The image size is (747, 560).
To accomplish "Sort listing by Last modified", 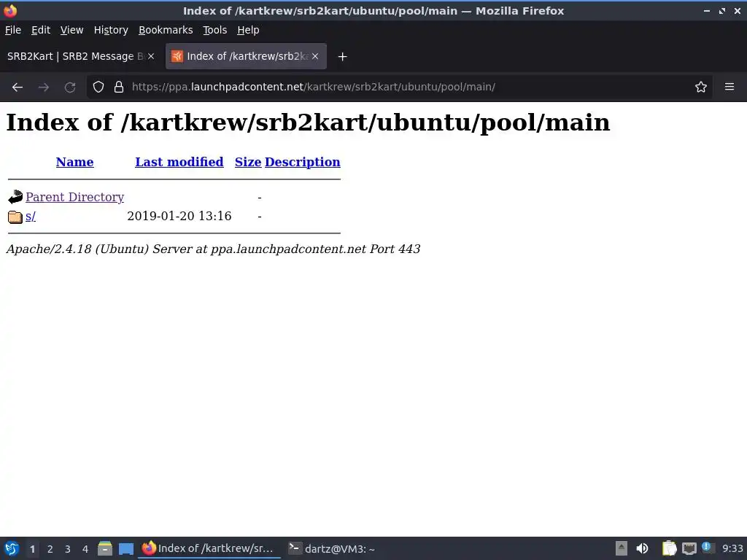I will pos(179,162).
